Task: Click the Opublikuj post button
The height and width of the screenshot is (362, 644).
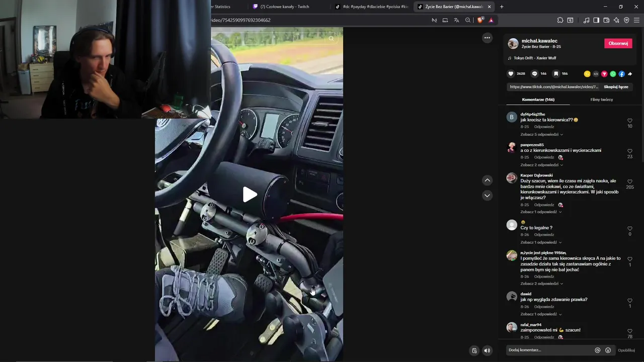Action: click(626, 350)
